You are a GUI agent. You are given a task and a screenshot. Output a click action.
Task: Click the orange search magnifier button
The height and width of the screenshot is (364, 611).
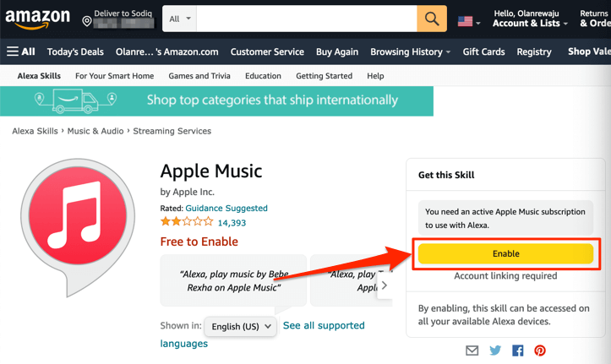point(431,19)
